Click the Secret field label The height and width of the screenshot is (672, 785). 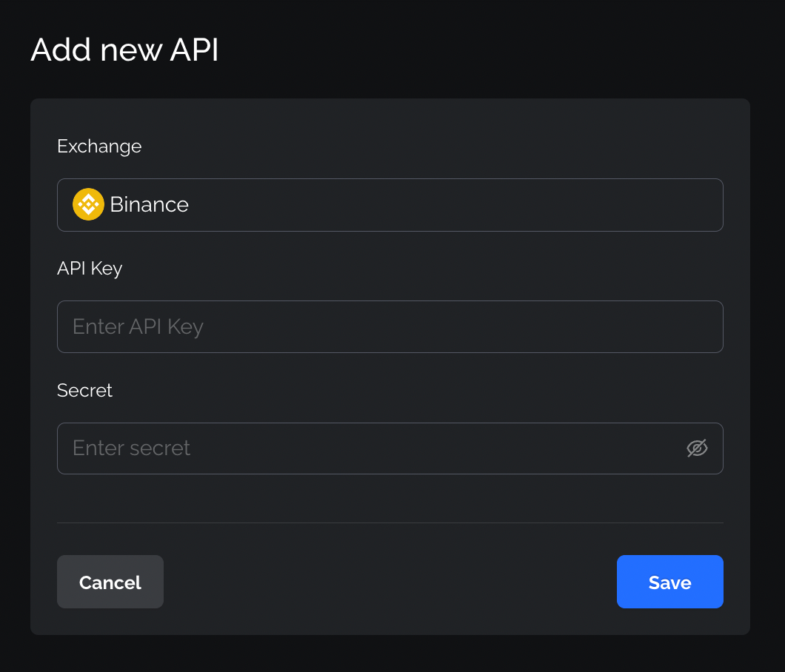click(84, 390)
